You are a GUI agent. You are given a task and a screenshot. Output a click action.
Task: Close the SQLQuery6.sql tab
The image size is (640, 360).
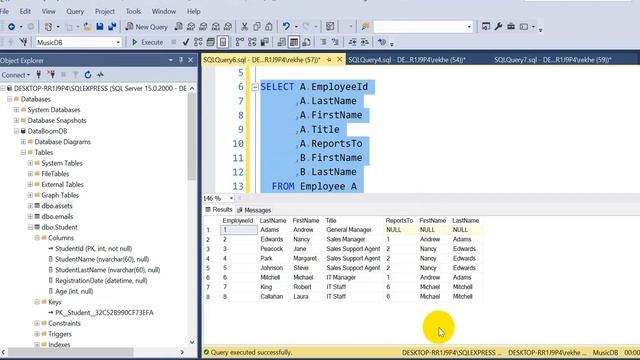tap(339, 60)
